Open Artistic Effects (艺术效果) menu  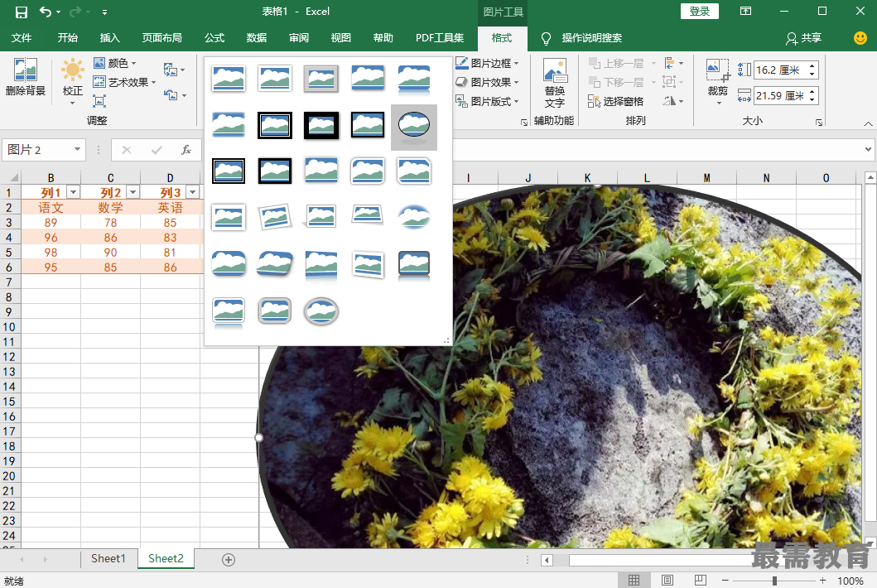tap(124, 82)
